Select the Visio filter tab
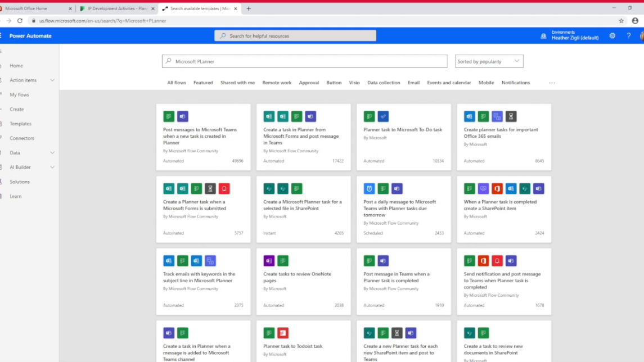This screenshot has height=362, width=644. click(x=354, y=83)
